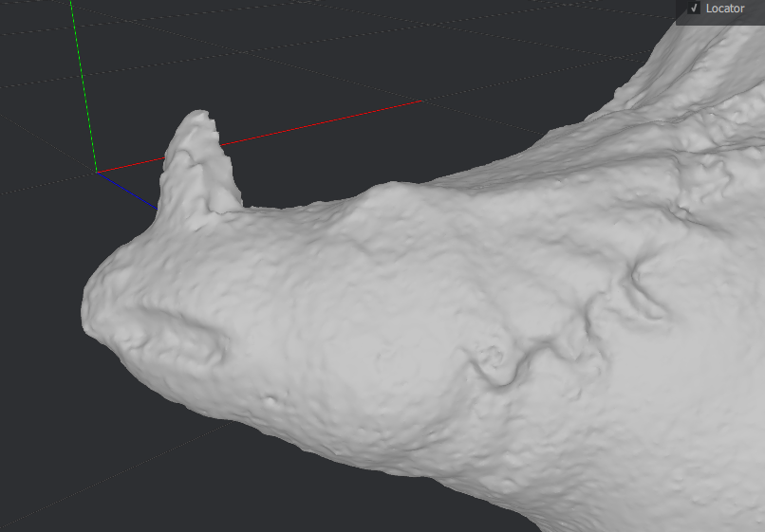Pick the jagged top edge of the horn

click(x=201, y=119)
